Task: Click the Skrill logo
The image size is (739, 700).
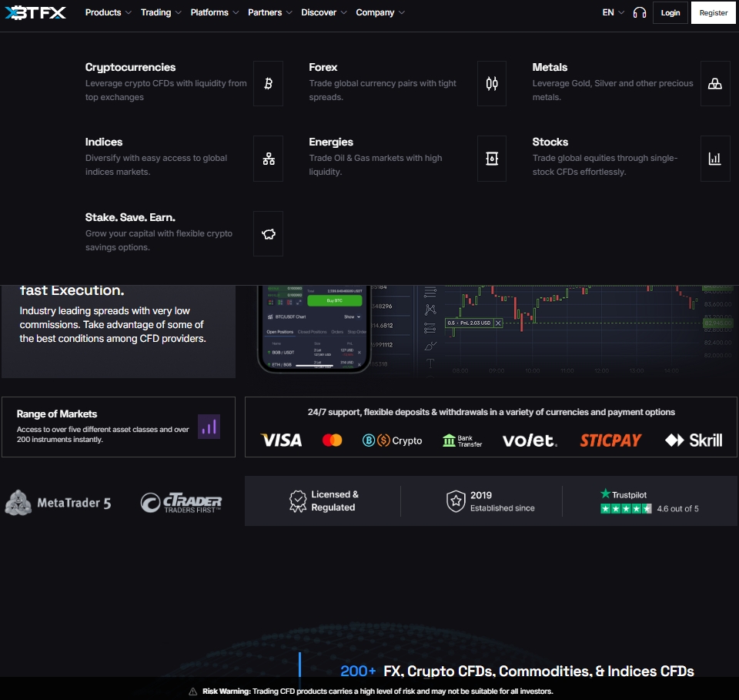Action: point(694,440)
